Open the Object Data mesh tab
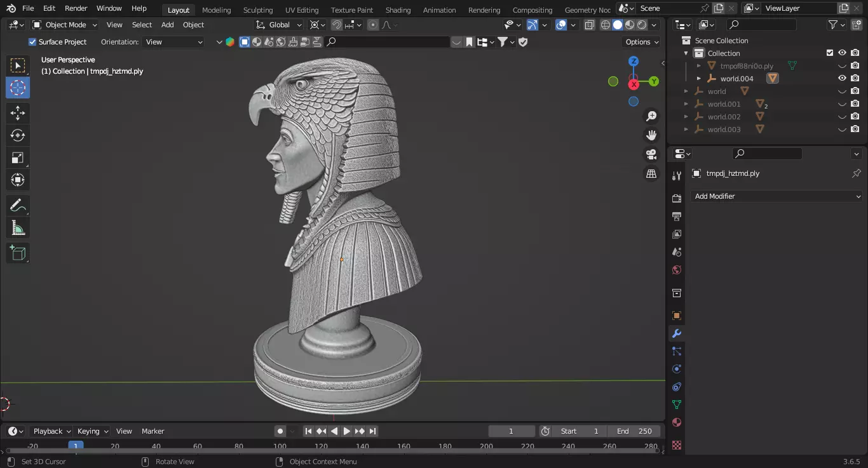This screenshot has width=868, height=468. (x=677, y=404)
